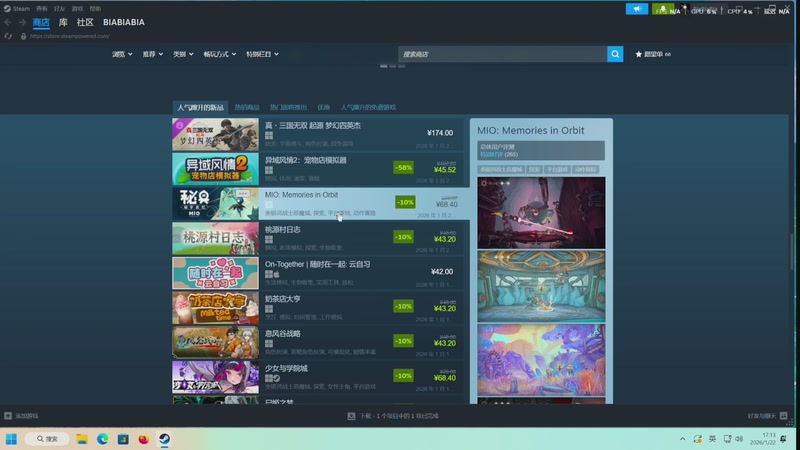Open friends and chat grid icon
Screen dimensions: 800x450
click(x=784, y=416)
